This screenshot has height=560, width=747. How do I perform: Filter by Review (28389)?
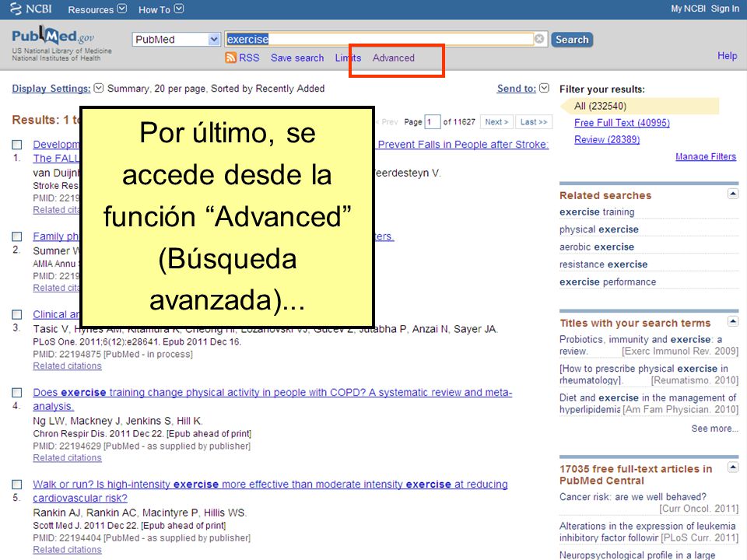(607, 139)
